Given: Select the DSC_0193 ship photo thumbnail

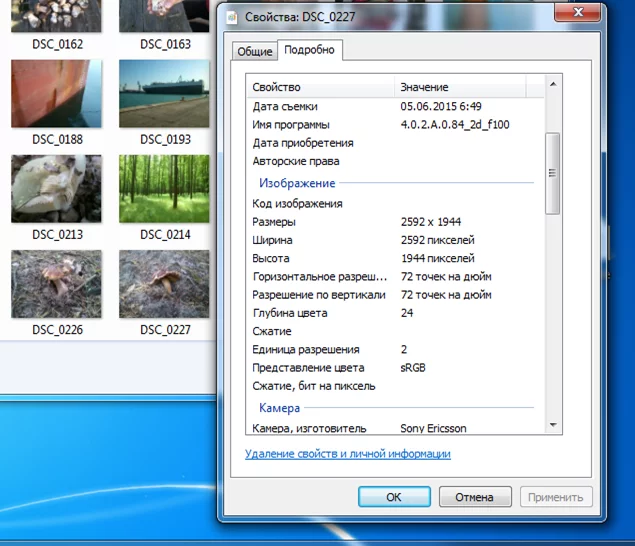Looking at the screenshot, I should pyautogui.click(x=165, y=94).
